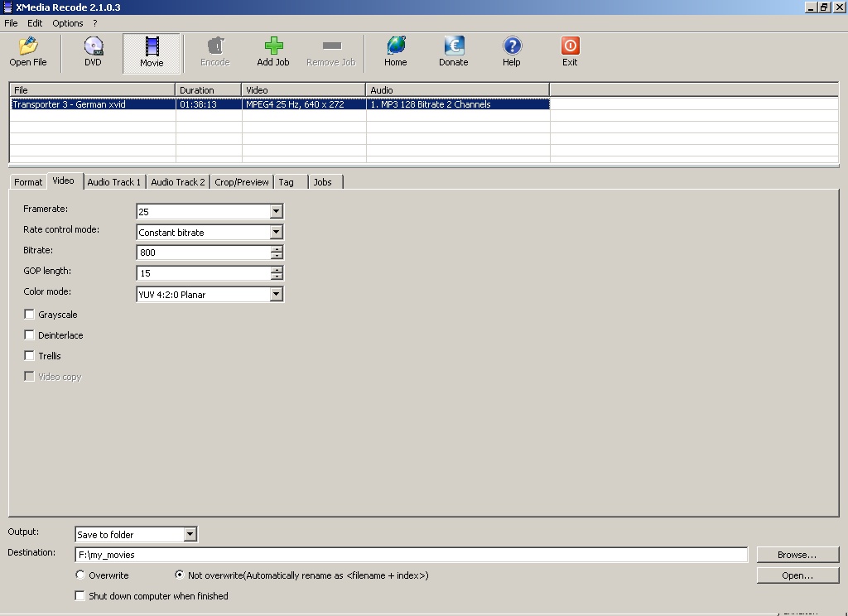Close the XMedia Recode window
This screenshot has height=616, width=848.
pos(840,7)
